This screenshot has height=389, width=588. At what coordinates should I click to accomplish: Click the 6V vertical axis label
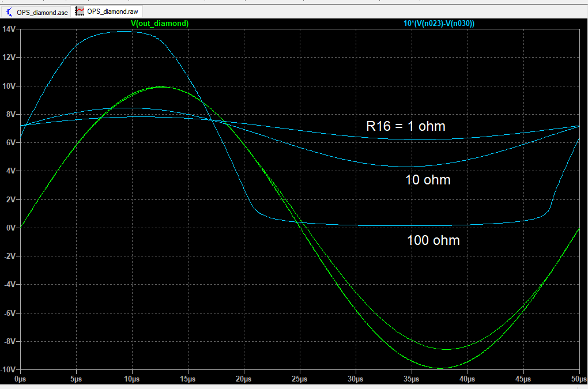point(10,142)
